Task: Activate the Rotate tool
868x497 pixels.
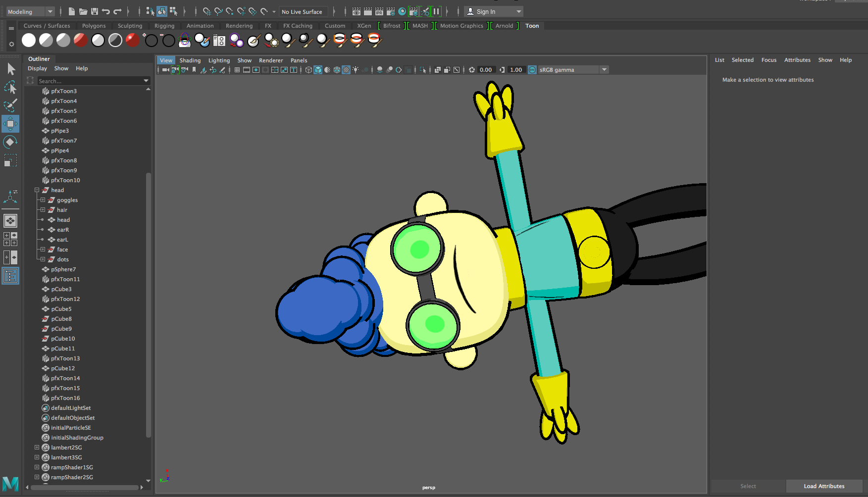Action: tap(10, 143)
